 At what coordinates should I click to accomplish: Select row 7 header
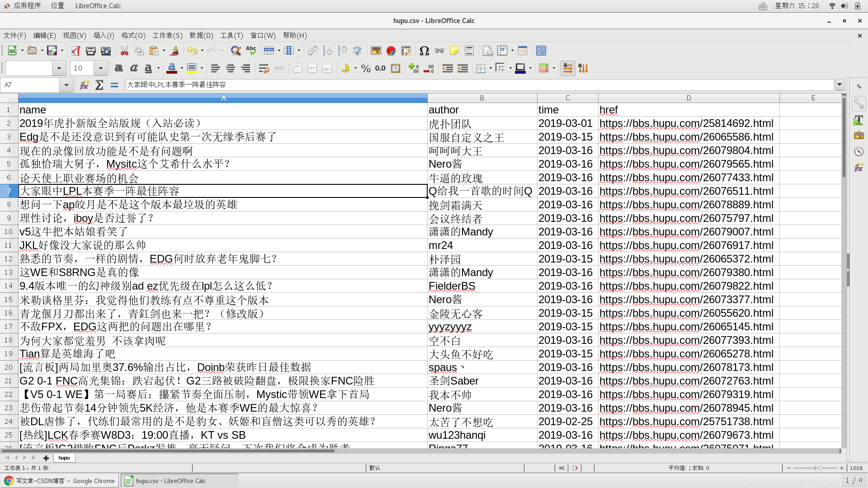point(9,191)
